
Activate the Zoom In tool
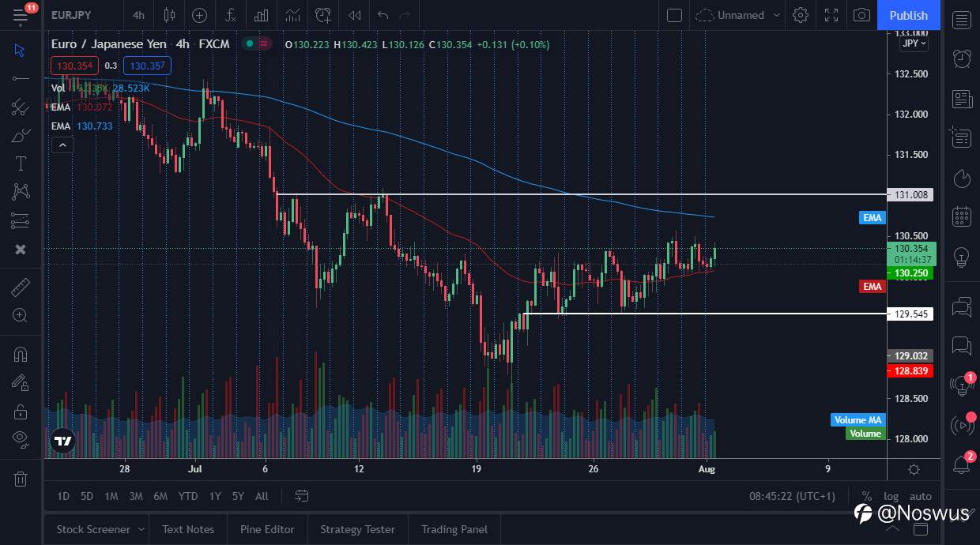tap(21, 315)
